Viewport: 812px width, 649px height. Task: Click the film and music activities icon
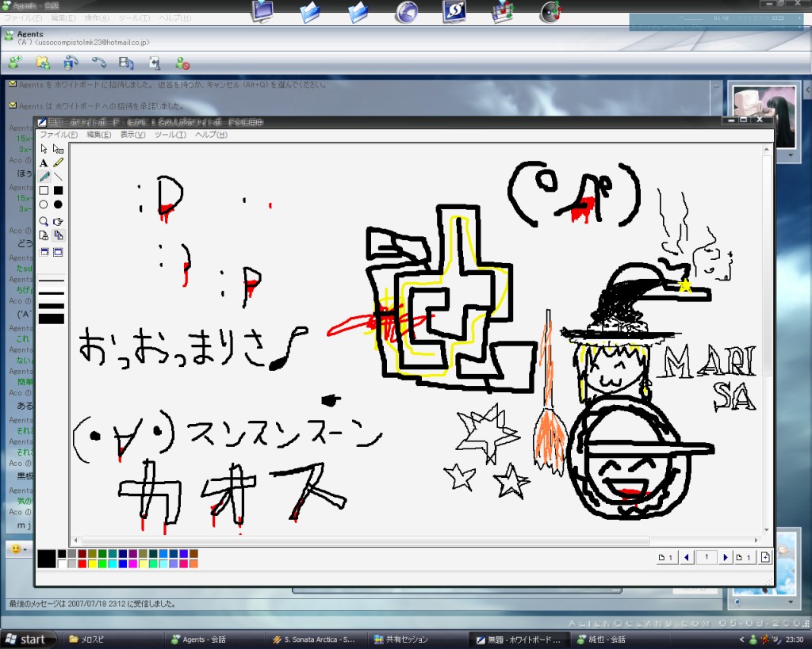click(126, 63)
